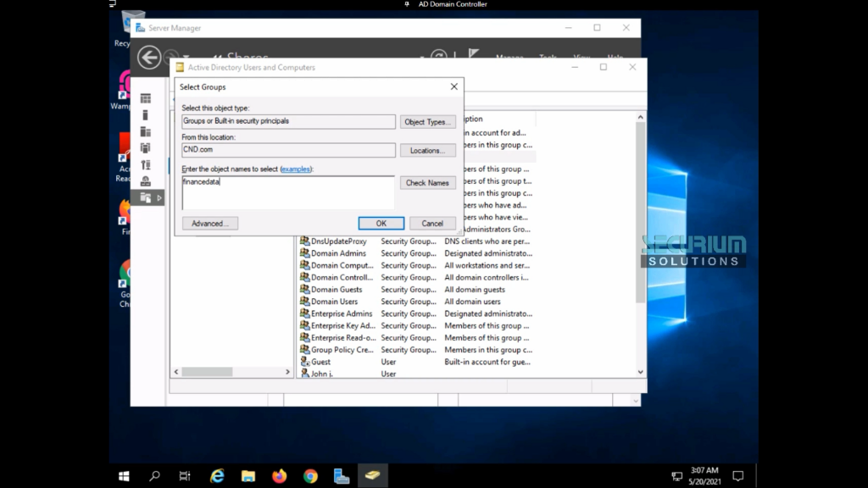868x488 pixels.
Task: Select the DnsUpdateProxy group icon
Action: tap(304, 241)
